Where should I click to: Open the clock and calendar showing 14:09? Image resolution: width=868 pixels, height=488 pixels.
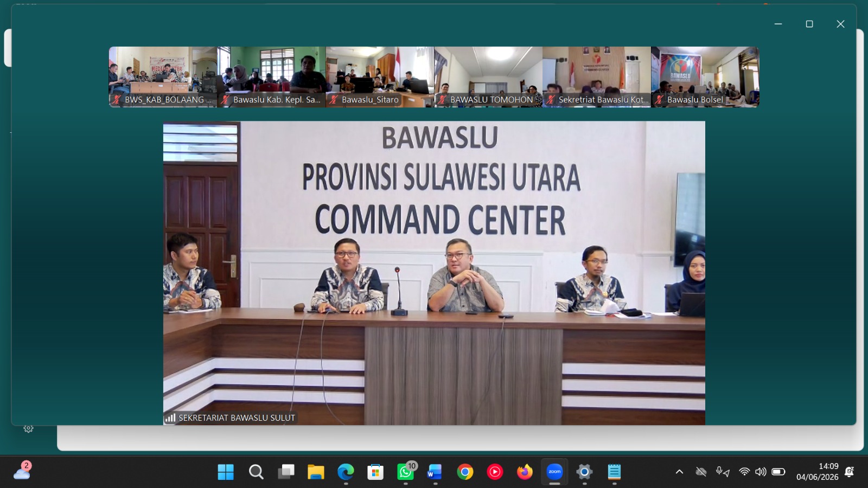coord(818,472)
